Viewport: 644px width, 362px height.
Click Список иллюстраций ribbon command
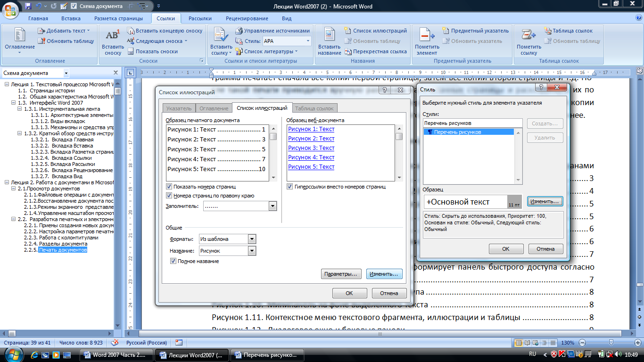(x=375, y=31)
